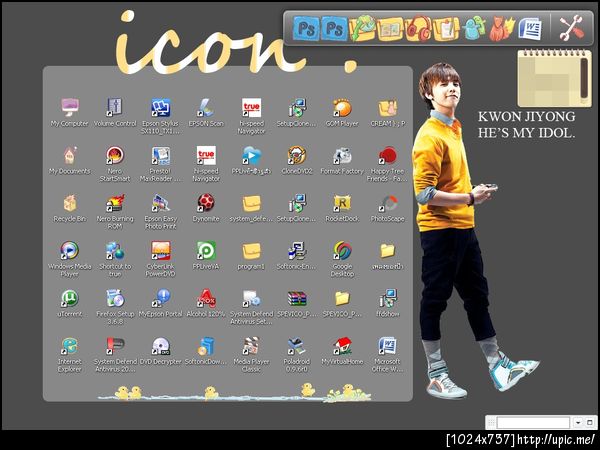This screenshot has height=450, width=600.
Task: Open the My Computer desktop icon
Action: tap(69, 112)
